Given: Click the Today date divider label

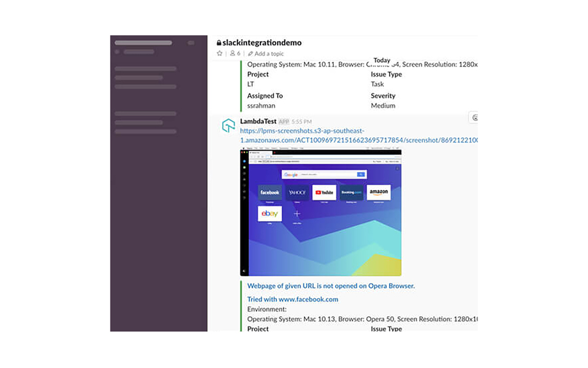Looking at the screenshot, I should (382, 60).
